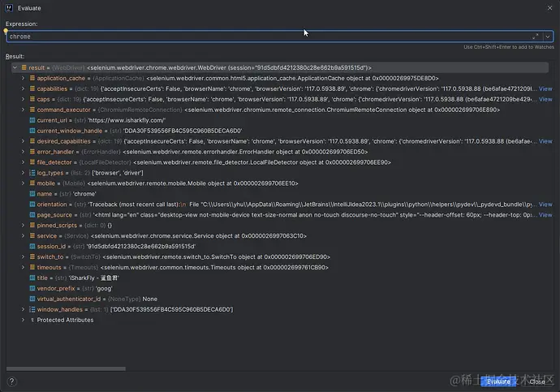Click the page_source string variable icon
The image size is (560, 392).
[x=32, y=215]
